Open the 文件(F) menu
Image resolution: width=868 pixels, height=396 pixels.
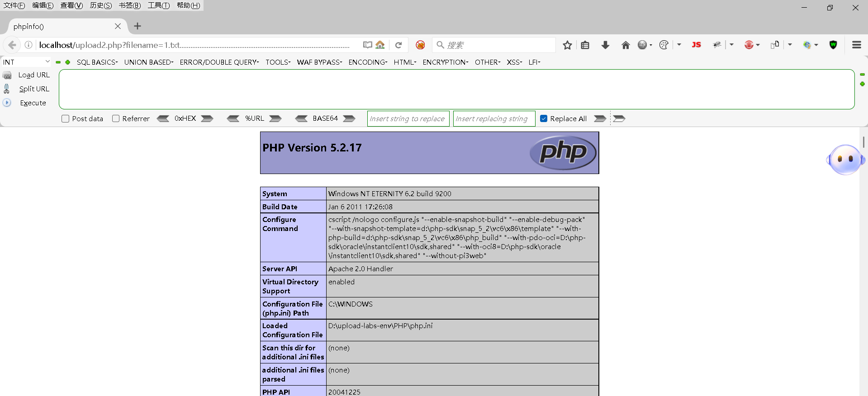click(14, 5)
